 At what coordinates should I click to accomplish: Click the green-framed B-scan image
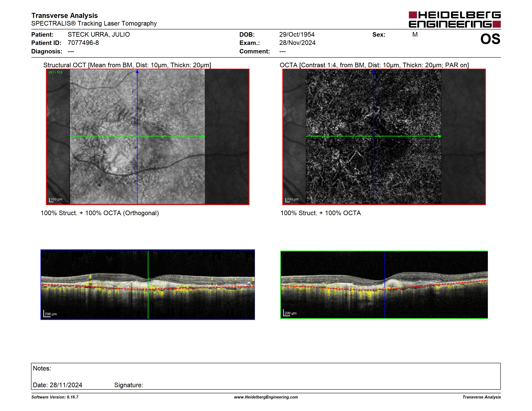[384, 285]
